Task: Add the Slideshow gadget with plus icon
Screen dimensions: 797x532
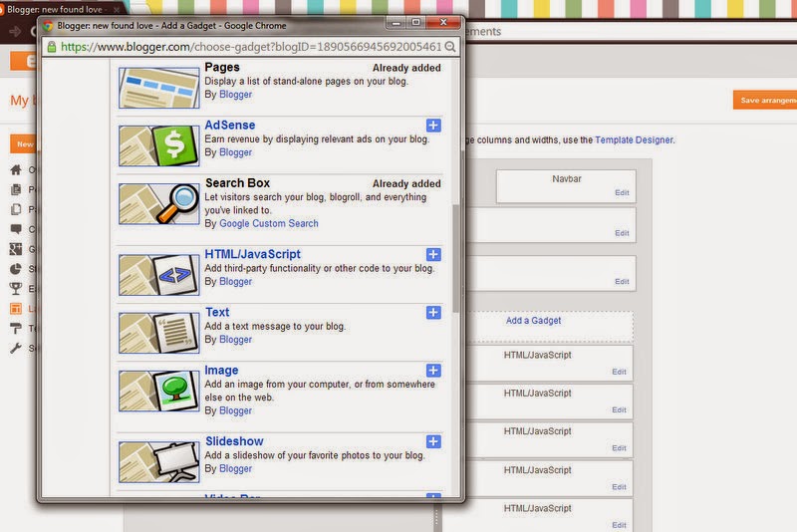Action: [x=433, y=441]
